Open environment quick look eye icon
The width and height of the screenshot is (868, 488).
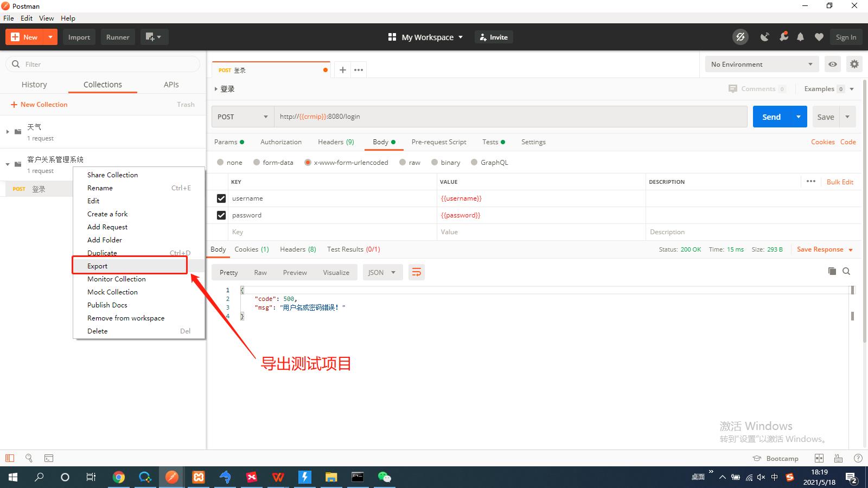pos(833,64)
